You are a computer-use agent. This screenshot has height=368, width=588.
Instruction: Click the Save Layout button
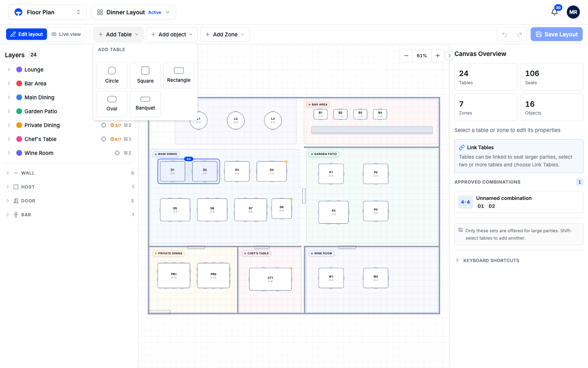(557, 34)
